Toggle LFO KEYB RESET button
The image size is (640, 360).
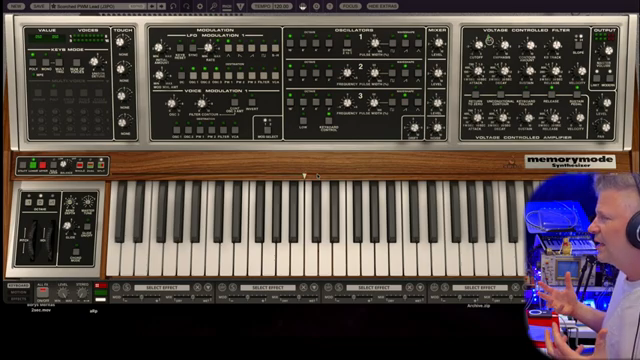pos(180,48)
